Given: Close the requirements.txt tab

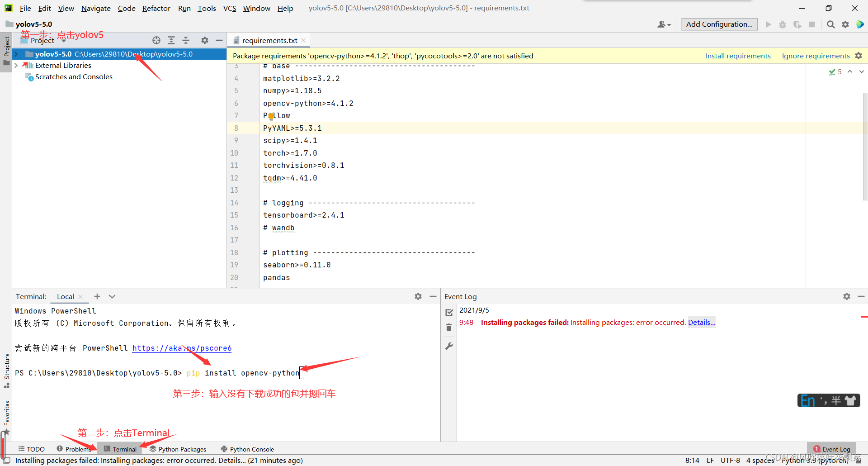Looking at the screenshot, I should point(303,40).
